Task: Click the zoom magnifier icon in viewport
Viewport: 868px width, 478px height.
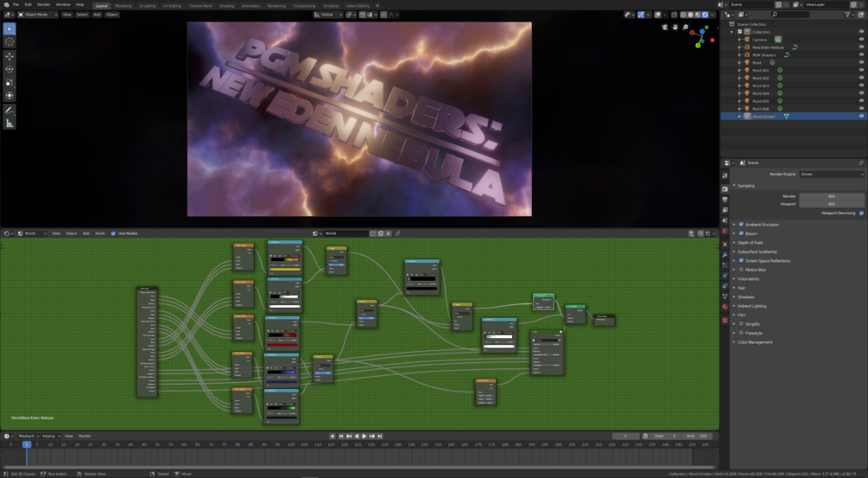Action: click(x=685, y=27)
